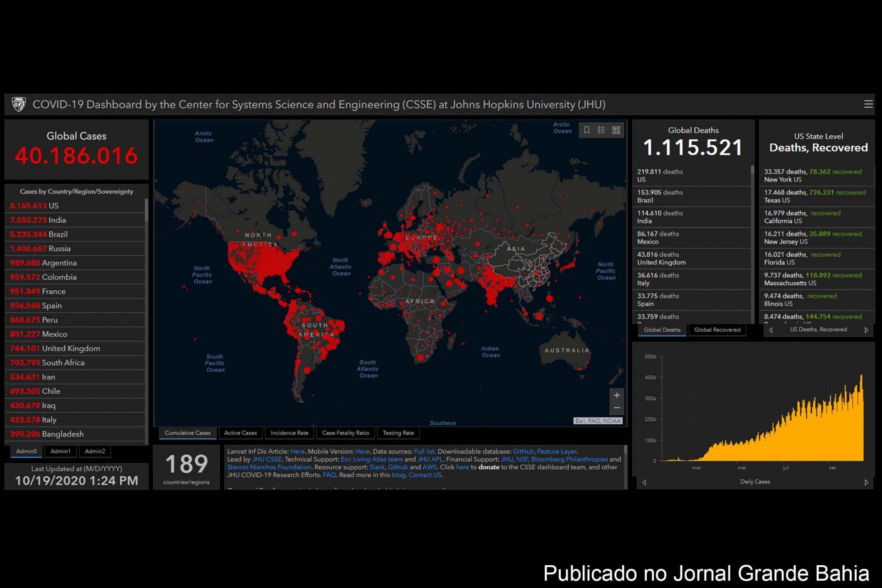Image resolution: width=882 pixels, height=588 pixels.
Task: Select the Peru row in cases list
Action: pos(75,320)
